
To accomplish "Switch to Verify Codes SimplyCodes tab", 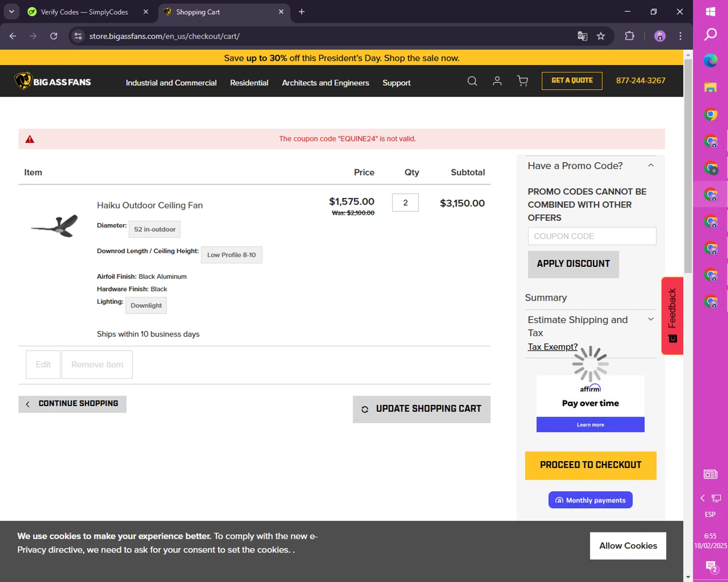I will tap(84, 12).
